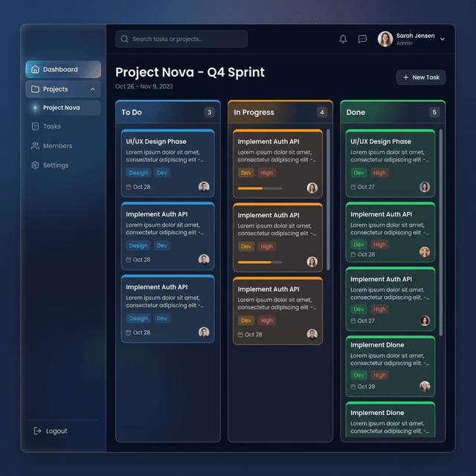476x476 pixels.
Task: Click the search magnifier icon
Action: click(124, 39)
